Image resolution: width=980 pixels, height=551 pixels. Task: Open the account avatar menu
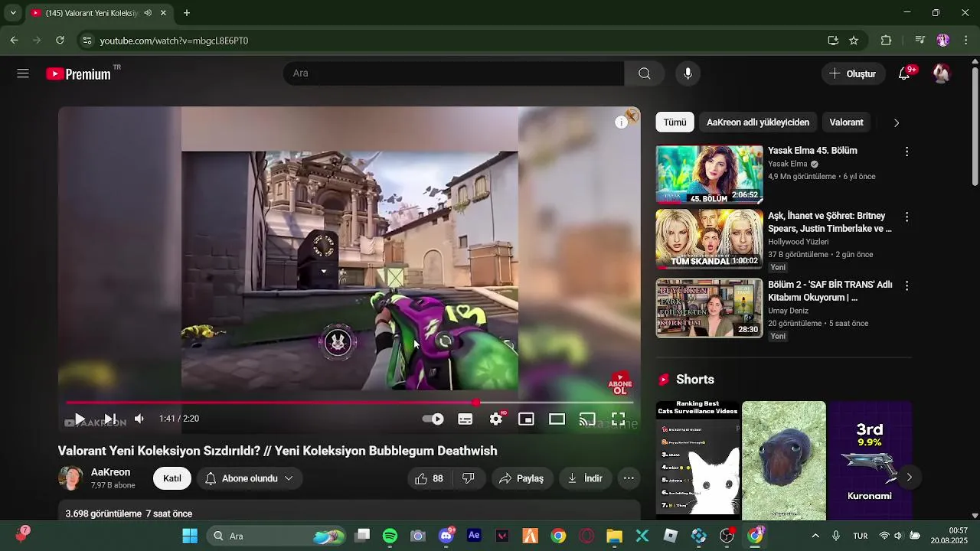point(942,73)
